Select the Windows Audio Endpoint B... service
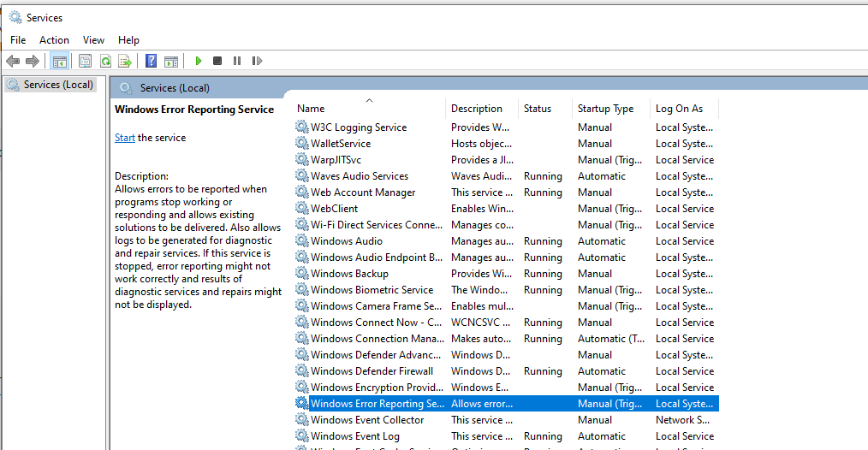The image size is (868, 450). 377,258
